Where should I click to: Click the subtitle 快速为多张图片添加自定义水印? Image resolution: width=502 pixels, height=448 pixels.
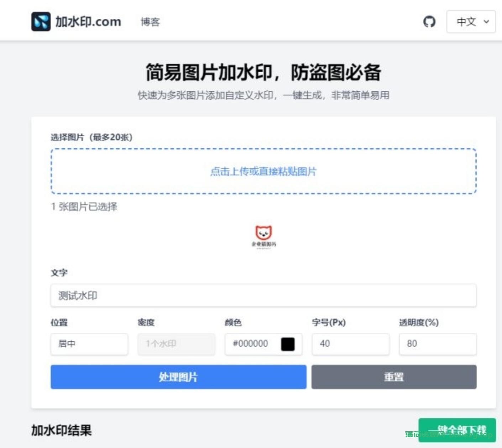205,95
